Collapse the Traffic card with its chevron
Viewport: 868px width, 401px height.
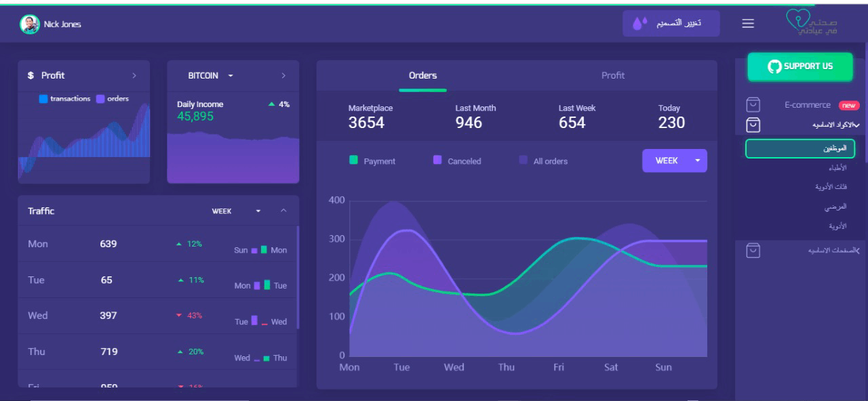pos(283,211)
